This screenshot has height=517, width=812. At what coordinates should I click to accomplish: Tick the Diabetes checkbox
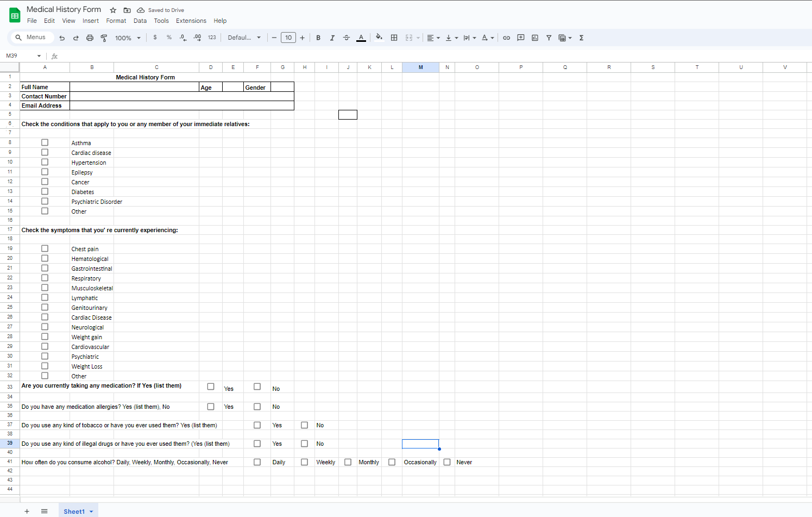point(45,191)
